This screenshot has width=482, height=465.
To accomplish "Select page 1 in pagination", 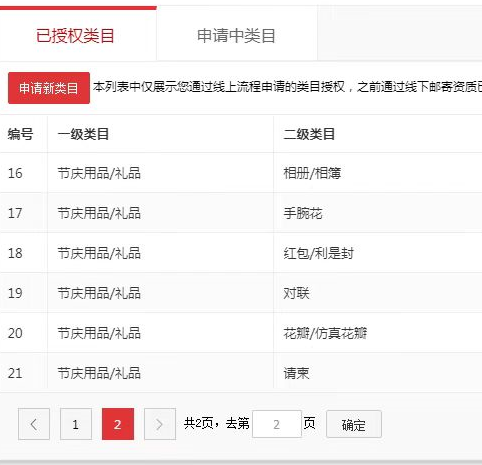I will coord(76,424).
